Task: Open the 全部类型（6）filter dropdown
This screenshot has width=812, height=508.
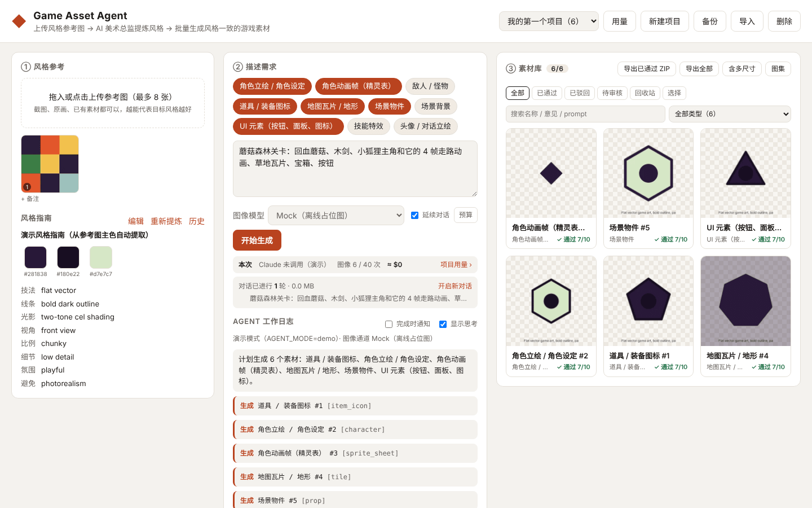Action: pos(730,113)
